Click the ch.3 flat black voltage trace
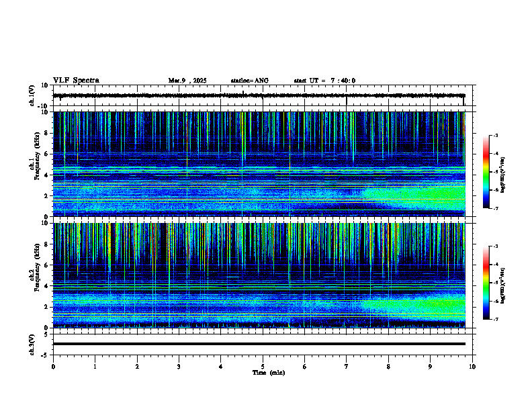 tap(259, 344)
